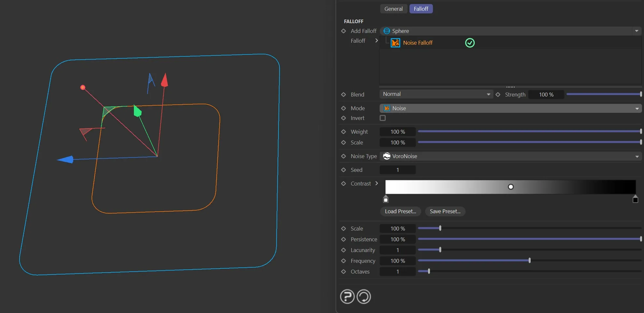Click the Noise Falloff layer icon
Screen dimensions: 644x313
[x=395, y=43]
